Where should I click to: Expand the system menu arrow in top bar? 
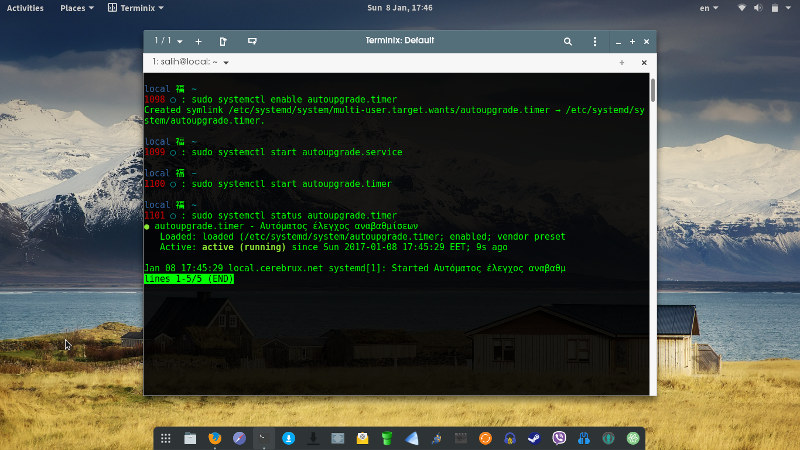pyautogui.click(x=789, y=8)
